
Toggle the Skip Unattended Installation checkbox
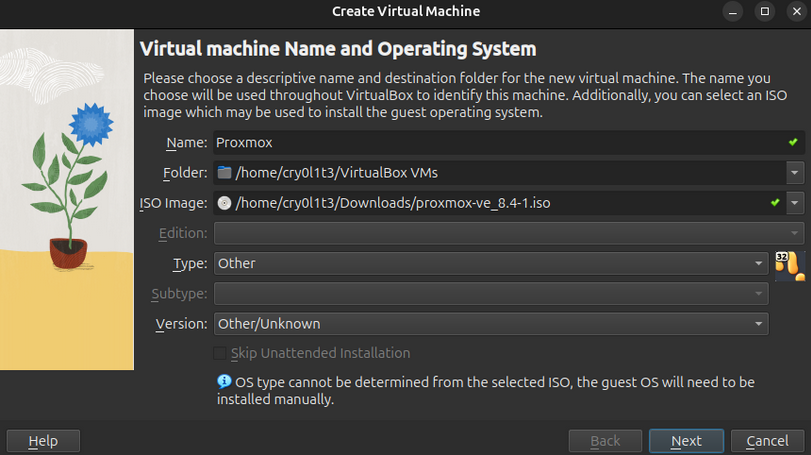point(220,353)
